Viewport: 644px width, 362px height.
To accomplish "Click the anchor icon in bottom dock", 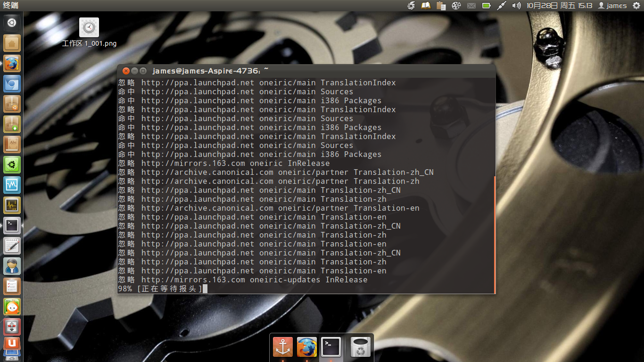I will [x=283, y=347].
